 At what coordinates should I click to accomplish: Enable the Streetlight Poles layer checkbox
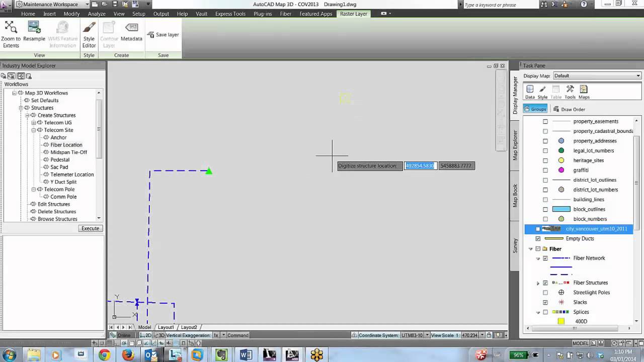(x=545, y=293)
